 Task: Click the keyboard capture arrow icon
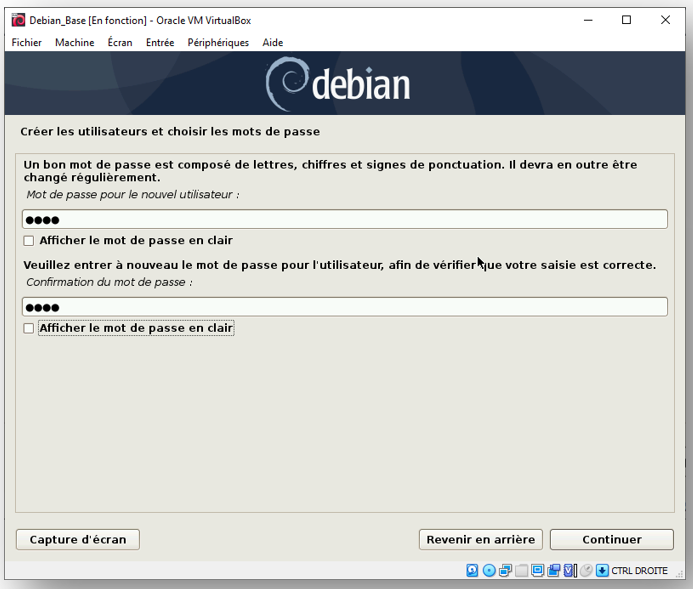pos(602,570)
